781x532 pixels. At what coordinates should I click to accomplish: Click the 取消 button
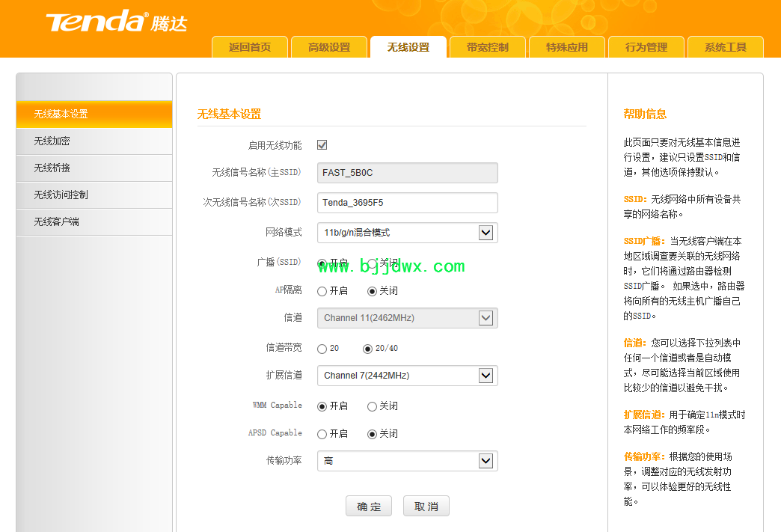(x=426, y=507)
